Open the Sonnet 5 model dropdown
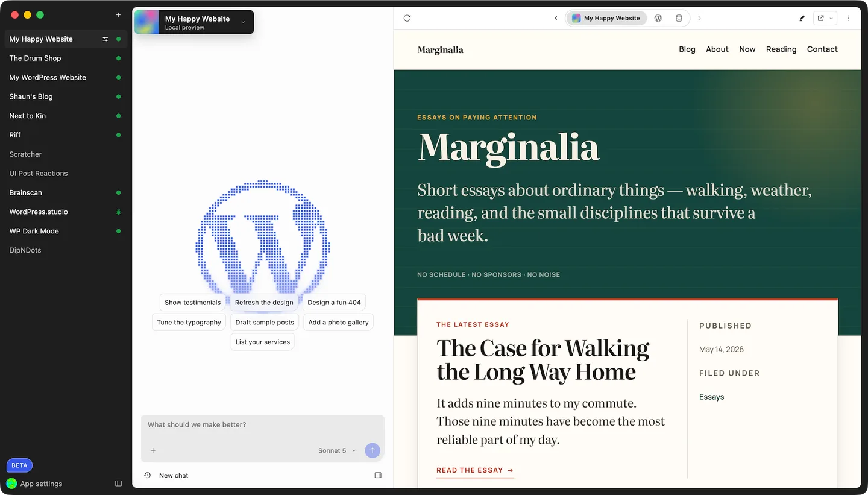 point(337,450)
